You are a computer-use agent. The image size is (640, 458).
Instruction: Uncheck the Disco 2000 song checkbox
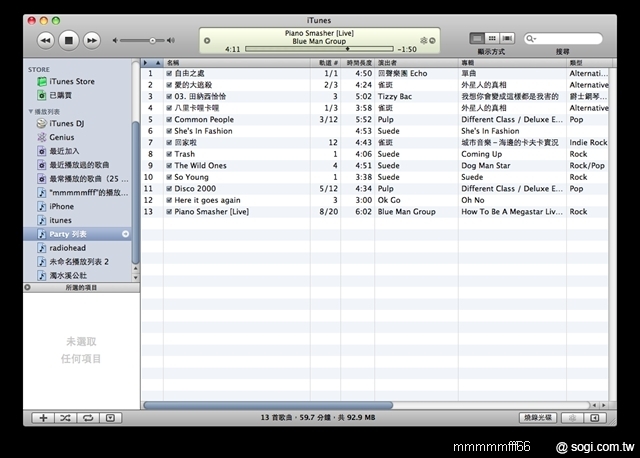click(x=170, y=188)
